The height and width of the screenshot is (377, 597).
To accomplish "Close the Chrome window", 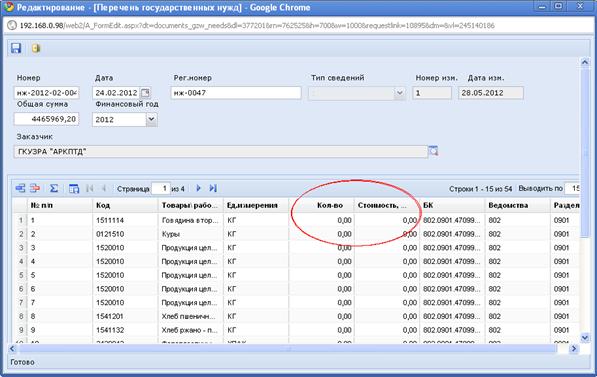I will (x=580, y=6).
